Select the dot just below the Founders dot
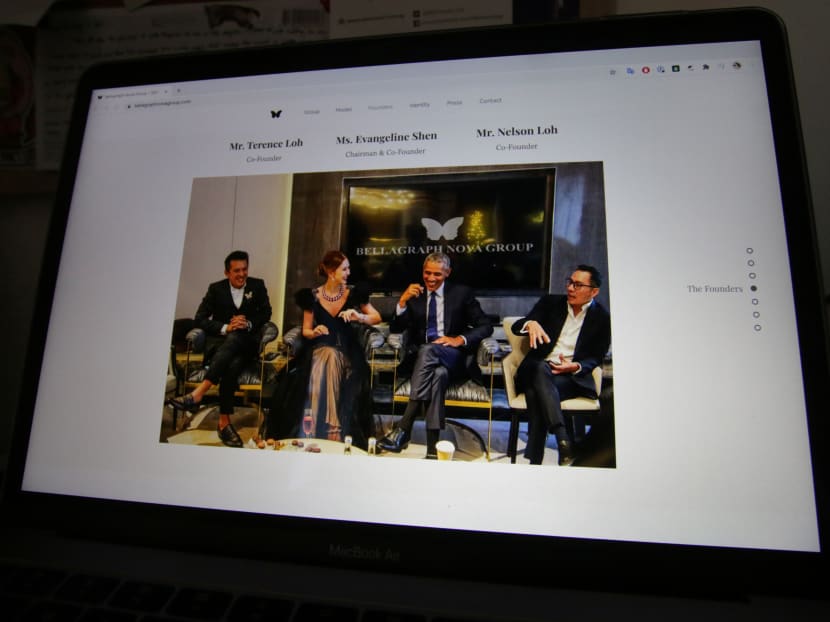830x622 pixels. pyautogui.click(x=755, y=302)
